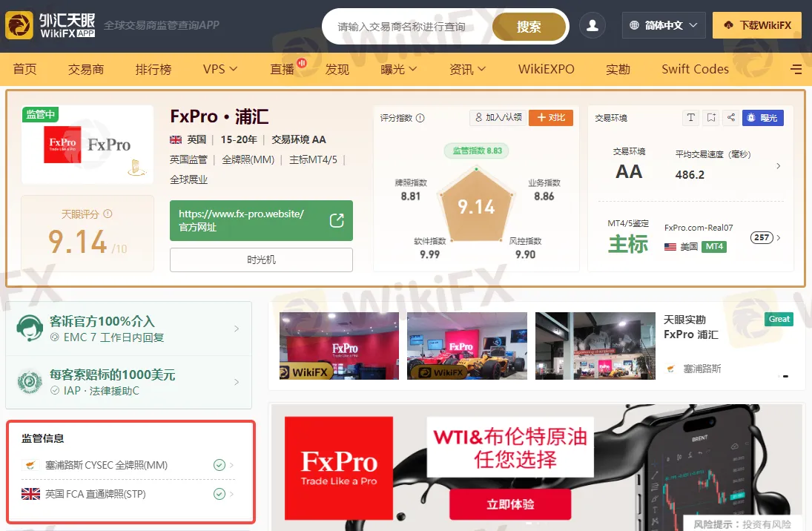The width and height of the screenshot is (812, 531).
Task: Click the globe language icon
Action: [634, 25]
